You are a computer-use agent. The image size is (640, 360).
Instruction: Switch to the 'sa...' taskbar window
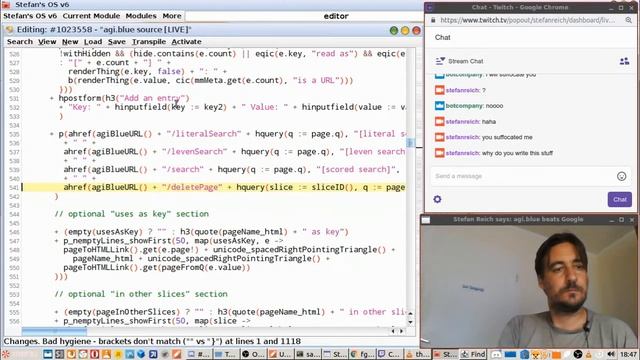tap(307, 354)
